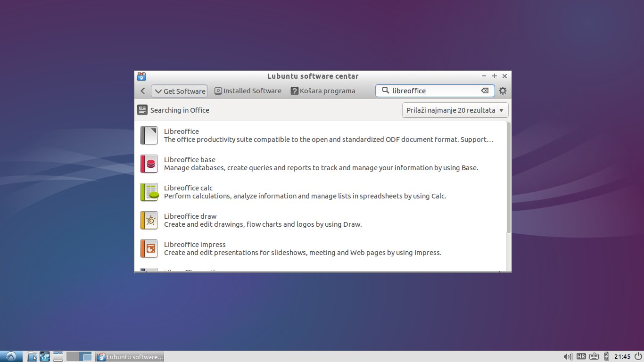Open the "Prilaži najmanje 20 rezultata" combo box

455,110
